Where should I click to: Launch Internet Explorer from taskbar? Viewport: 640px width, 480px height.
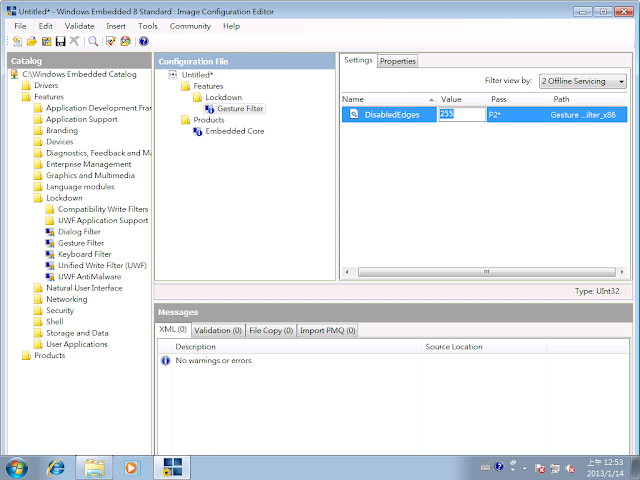coord(56,468)
